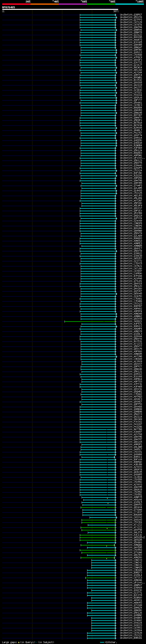Select hit label UniRef100_A9UHP4
Viewport: 146px width, 644px height.
131,329
